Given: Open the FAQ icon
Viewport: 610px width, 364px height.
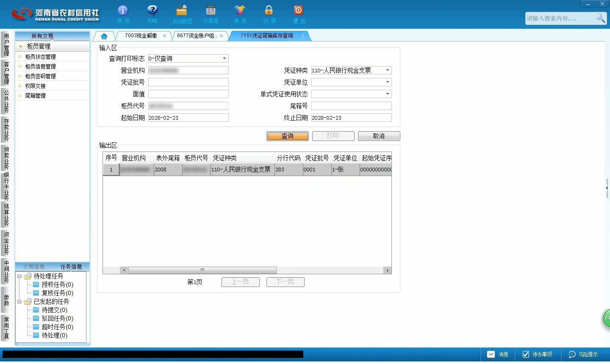Looking at the screenshot, I should coord(152,14).
